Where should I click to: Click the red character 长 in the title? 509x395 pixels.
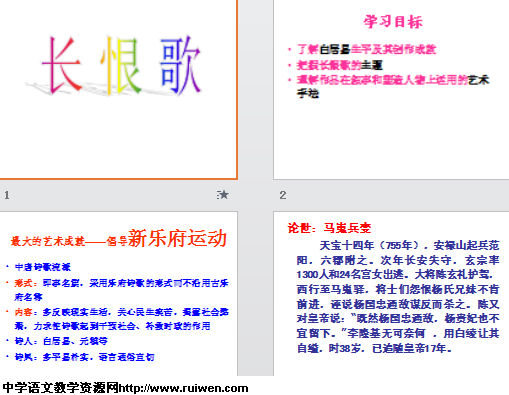point(62,65)
